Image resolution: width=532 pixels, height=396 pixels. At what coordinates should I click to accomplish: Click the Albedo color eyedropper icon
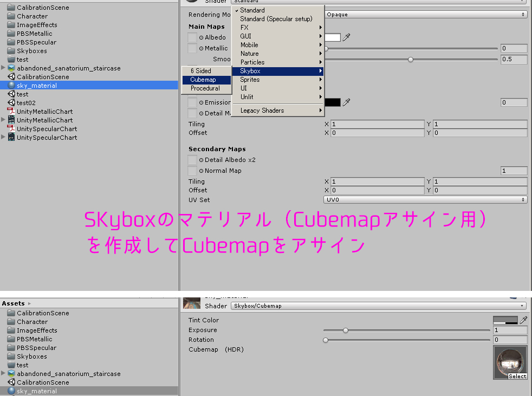tap(346, 37)
